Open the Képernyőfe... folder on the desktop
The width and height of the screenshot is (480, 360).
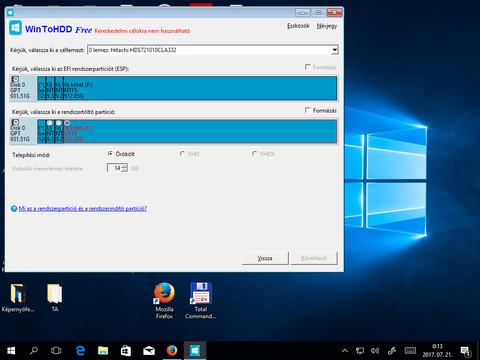[18, 298]
